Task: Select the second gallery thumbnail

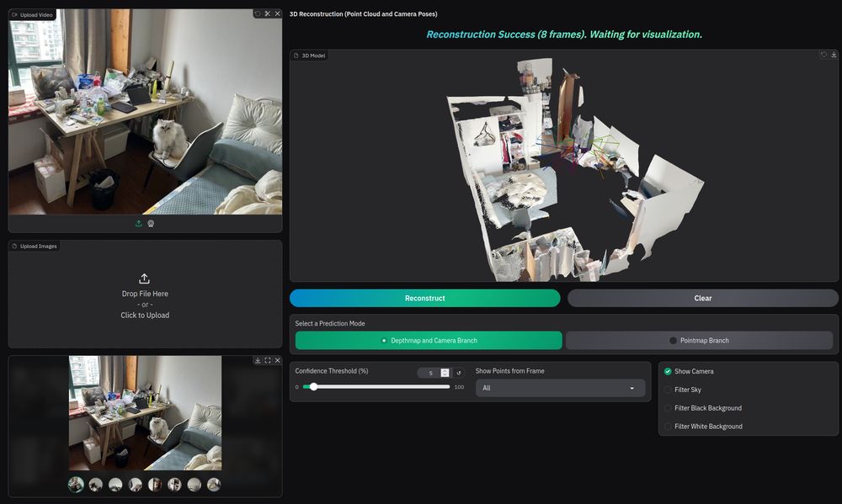Action: click(x=96, y=485)
